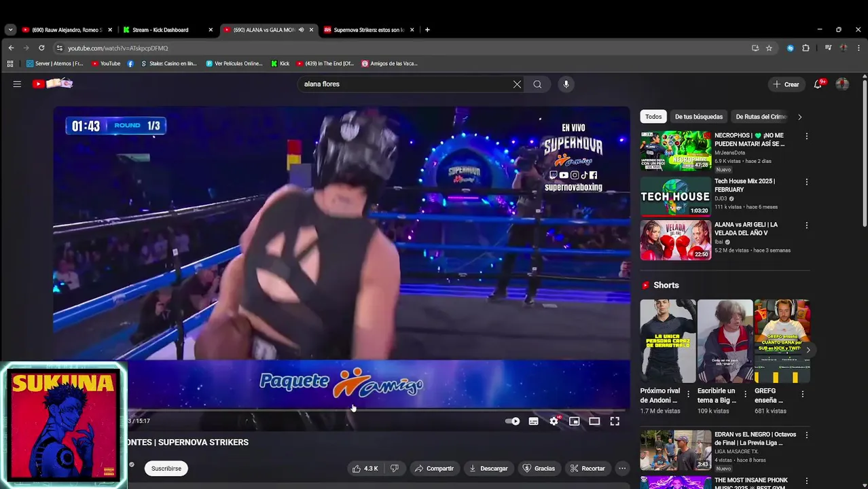Click the Crear button
Image resolution: width=868 pixels, height=489 pixels.
[x=786, y=84]
